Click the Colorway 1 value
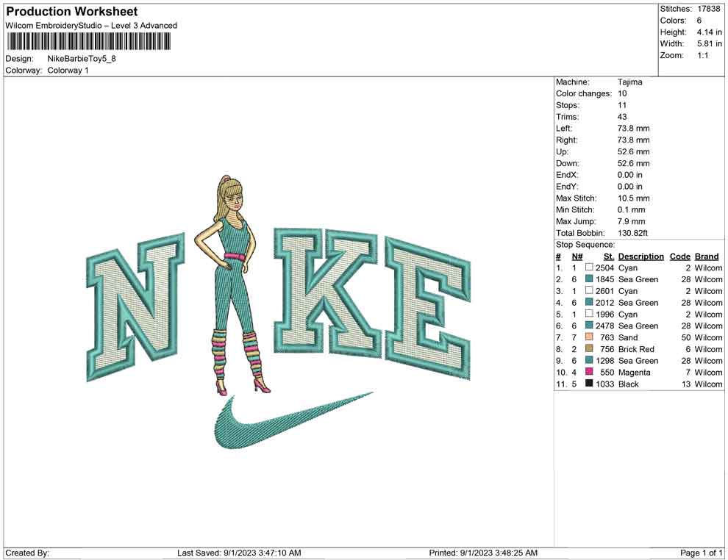The width and height of the screenshot is (728, 560). coord(68,71)
